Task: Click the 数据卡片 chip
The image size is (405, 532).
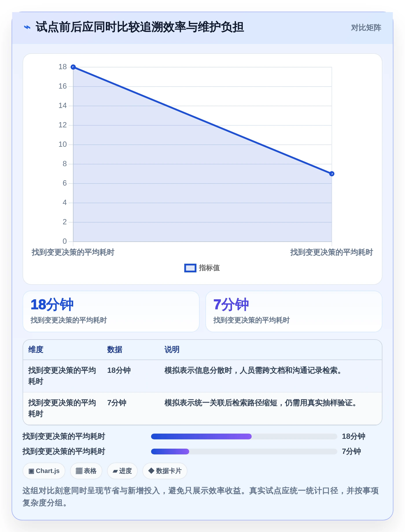Action: click(x=165, y=471)
